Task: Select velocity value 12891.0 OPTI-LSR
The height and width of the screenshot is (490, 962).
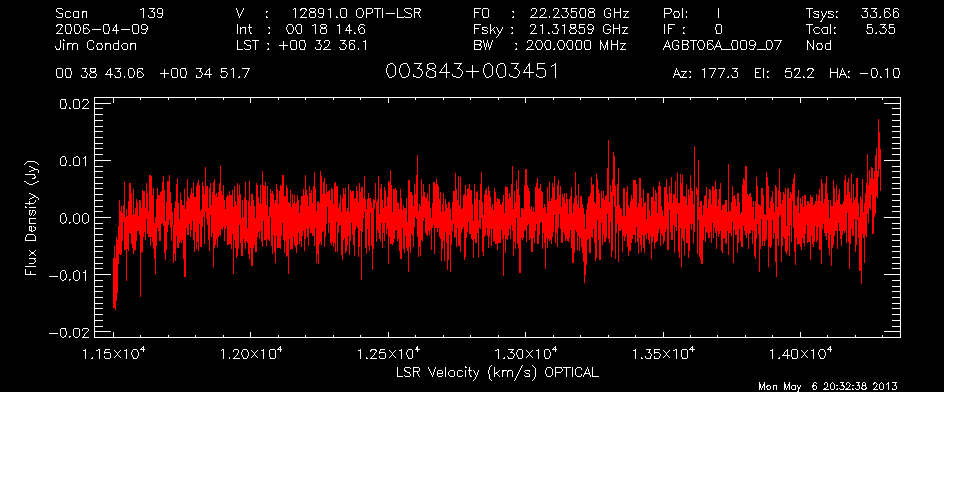Action: point(356,13)
